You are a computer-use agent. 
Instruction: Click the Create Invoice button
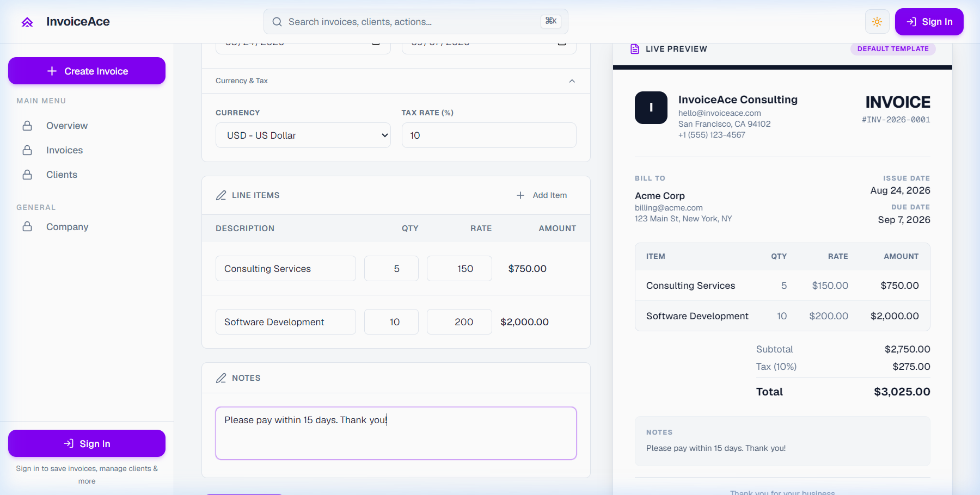pyautogui.click(x=87, y=71)
